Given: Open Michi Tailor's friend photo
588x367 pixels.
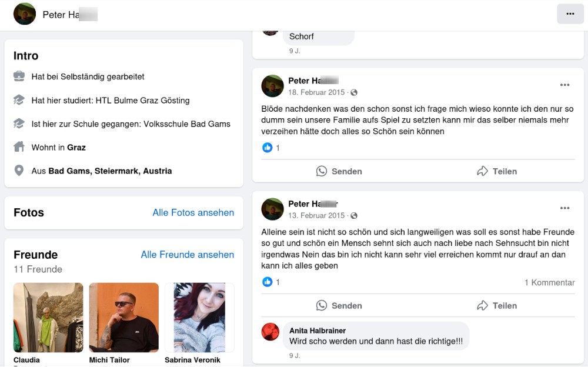Looking at the screenshot, I should point(123,318).
